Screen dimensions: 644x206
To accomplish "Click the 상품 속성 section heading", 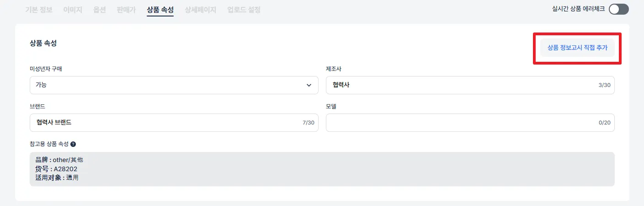I will click(x=43, y=43).
